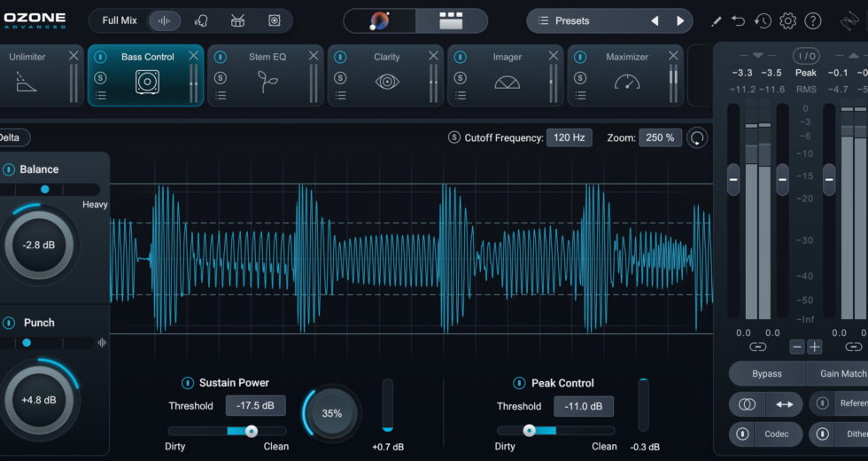Click the pencil edit icon
Viewport: 868px width, 461px height.
click(716, 21)
